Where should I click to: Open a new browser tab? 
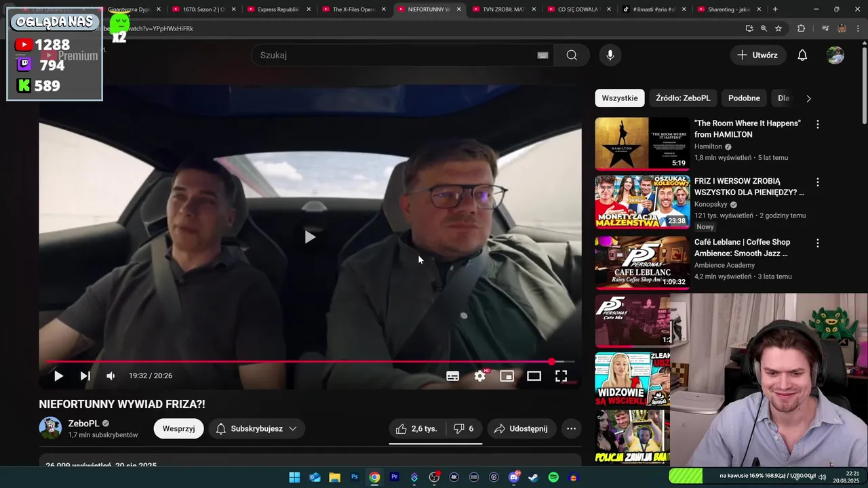[x=775, y=9]
